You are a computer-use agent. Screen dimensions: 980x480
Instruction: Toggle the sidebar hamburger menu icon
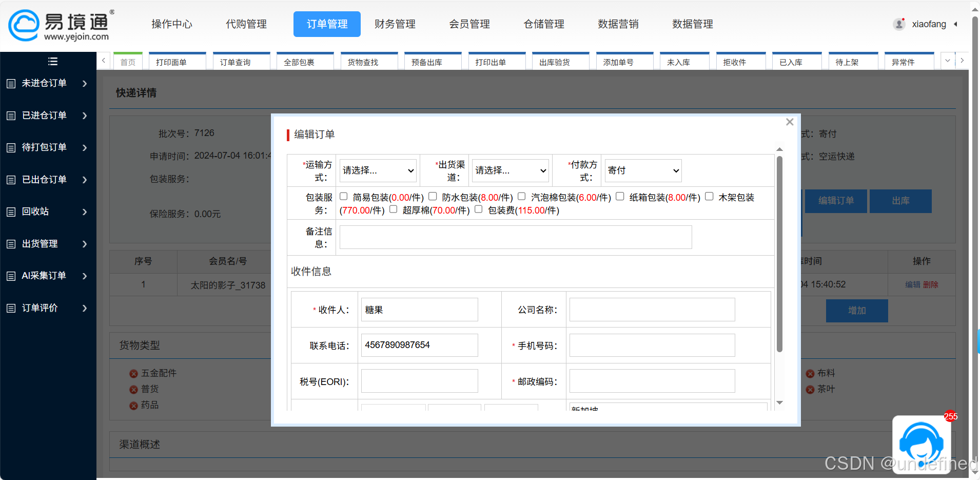click(52, 62)
